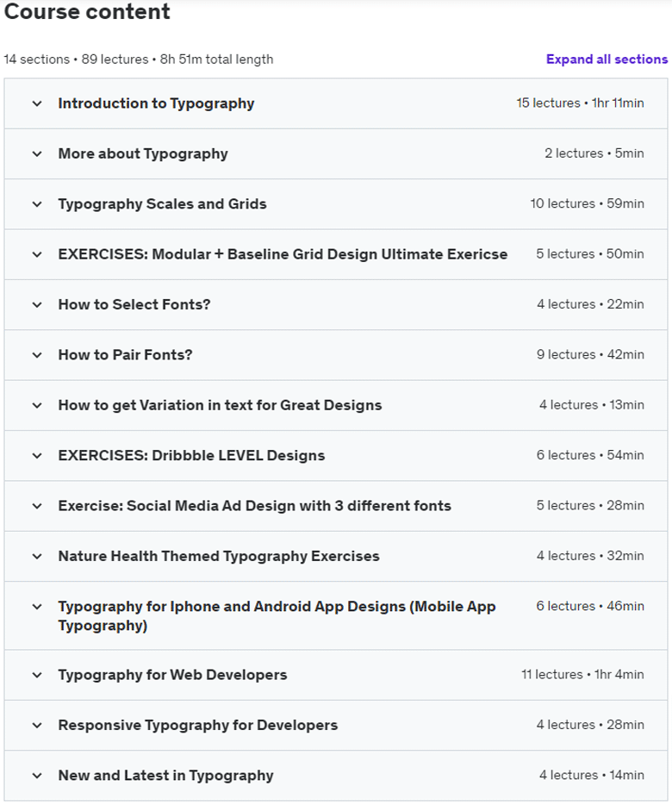Screen dimensions: 672x805
Task: Expand chevron for Social Media Ad Design
Action: pyautogui.click(x=37, y=506)
